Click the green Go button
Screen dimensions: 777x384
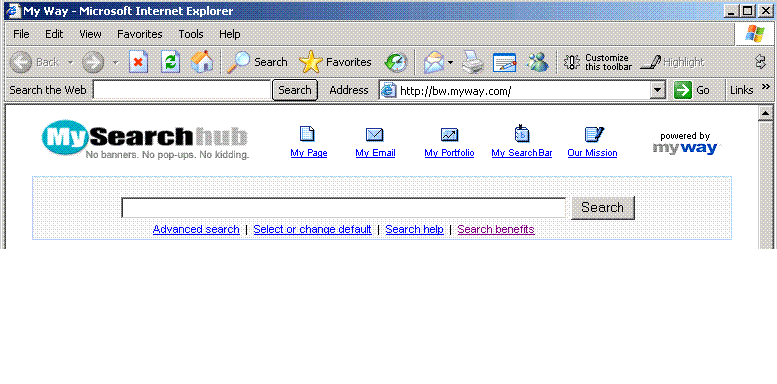click(x=692, y=90)
